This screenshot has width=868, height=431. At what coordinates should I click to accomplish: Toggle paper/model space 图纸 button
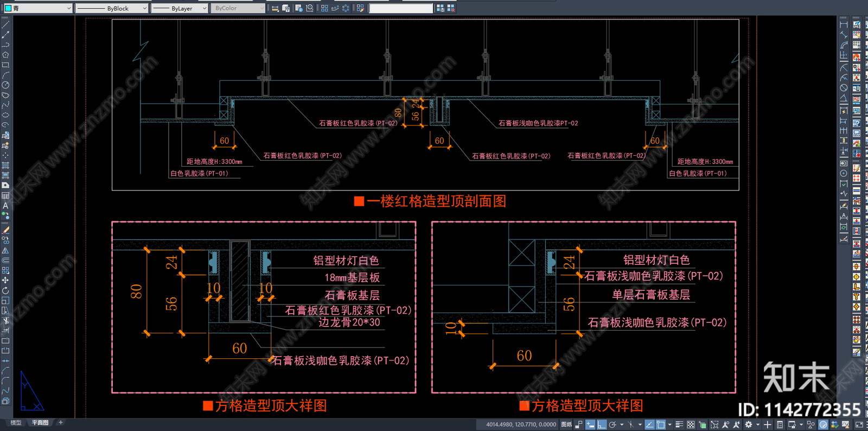[x=566, y=424]
